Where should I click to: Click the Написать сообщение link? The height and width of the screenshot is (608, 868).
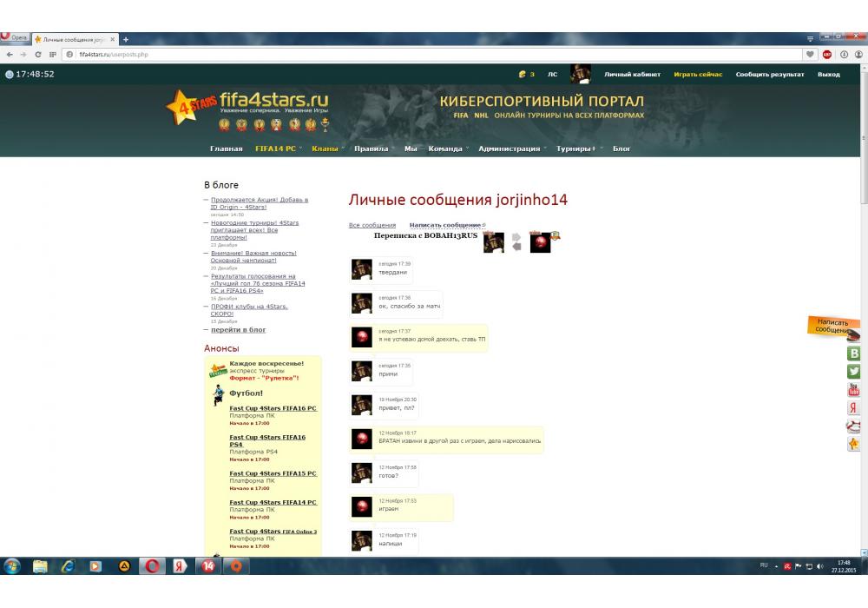446,225
